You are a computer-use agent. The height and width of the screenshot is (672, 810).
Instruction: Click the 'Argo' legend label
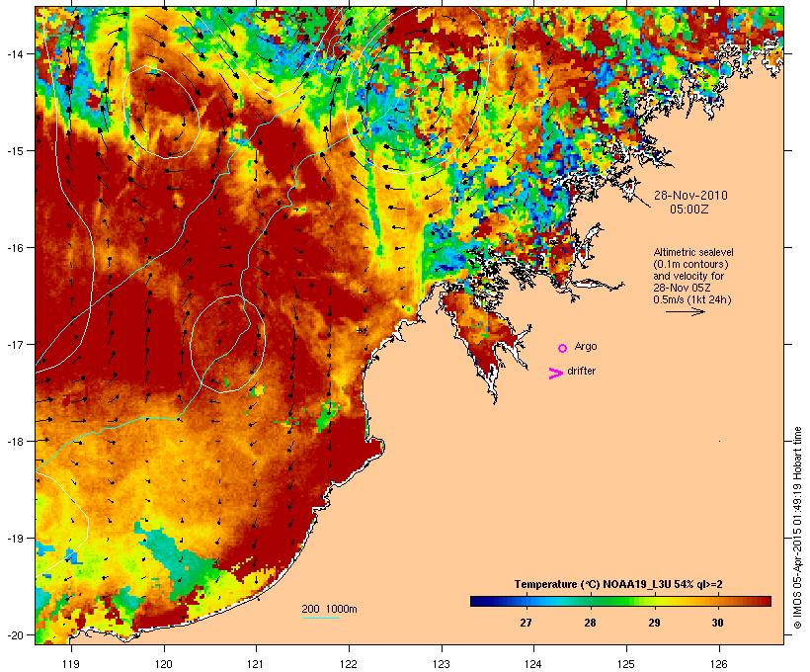click(x=586, y=346)
